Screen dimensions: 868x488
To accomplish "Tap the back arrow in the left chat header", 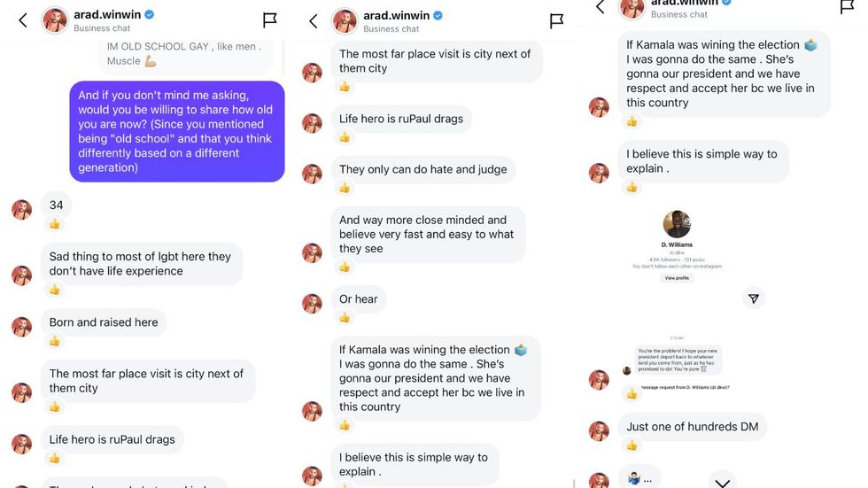I will tap(23, 20).
